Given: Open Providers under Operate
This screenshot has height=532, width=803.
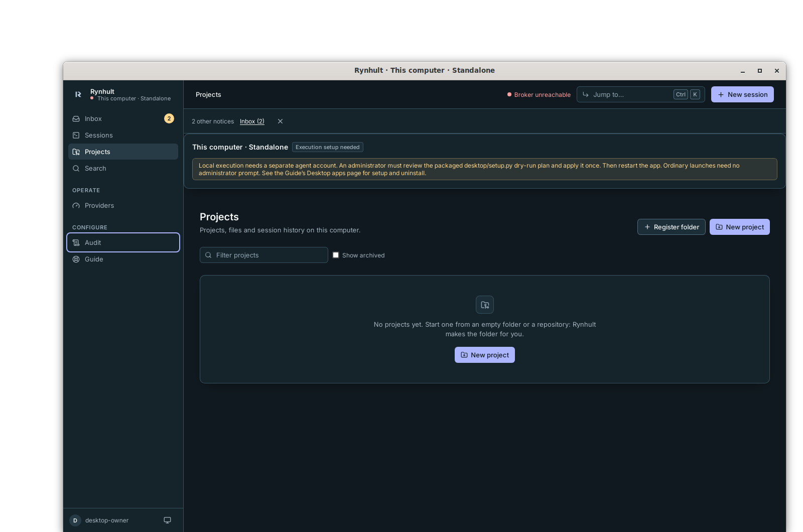Looking at the screenshot, I should click(x=123, y=205).
